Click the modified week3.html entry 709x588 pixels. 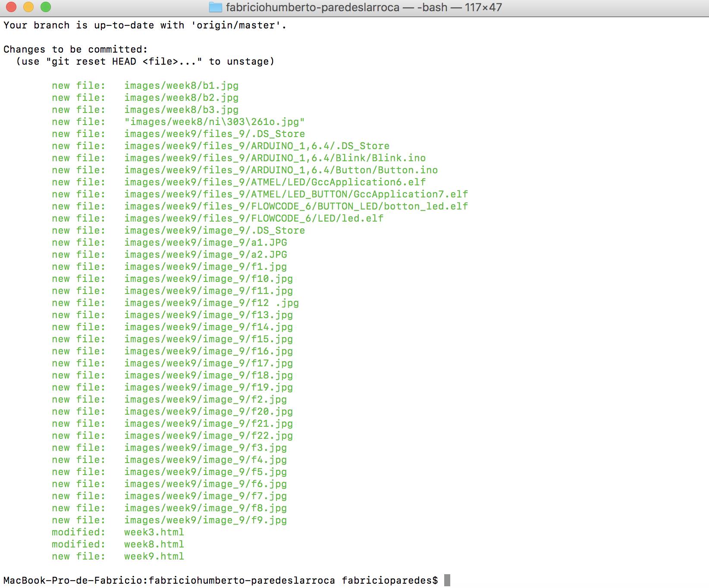[118, 532]
